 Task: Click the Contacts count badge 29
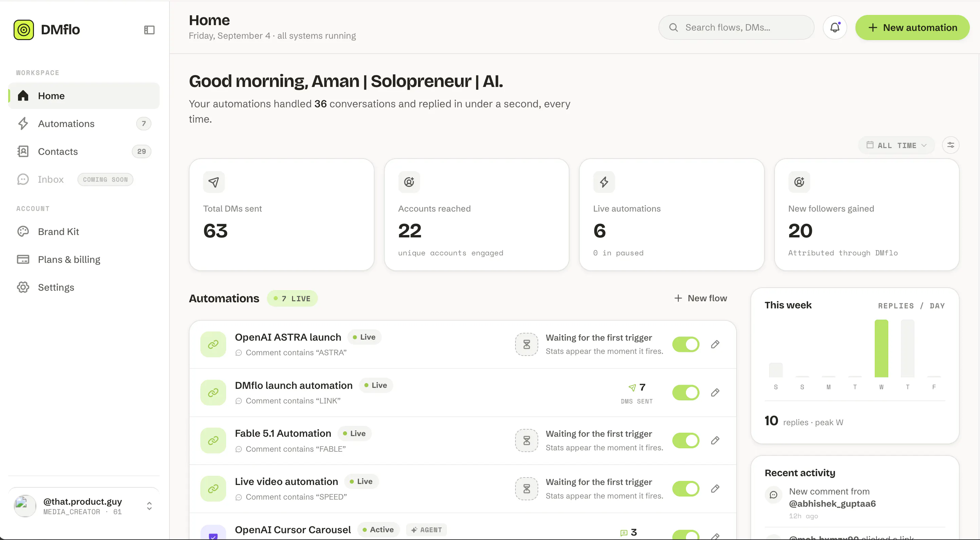[142, 151]
